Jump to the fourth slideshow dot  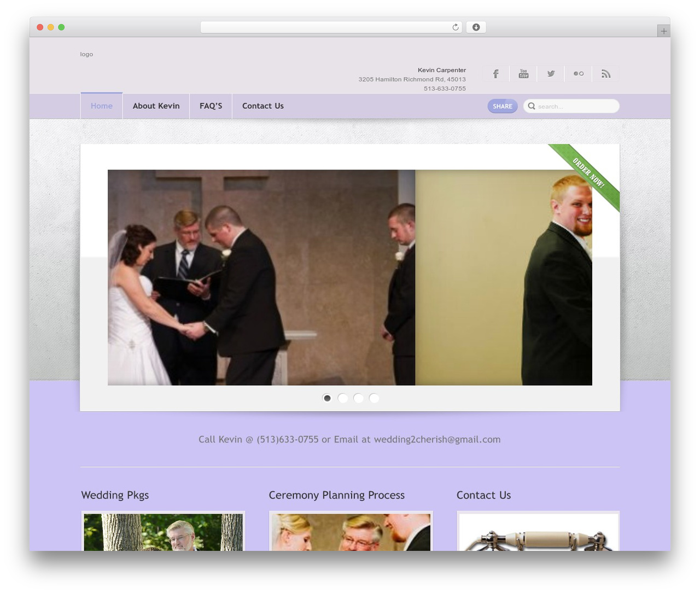pos(374,398)
